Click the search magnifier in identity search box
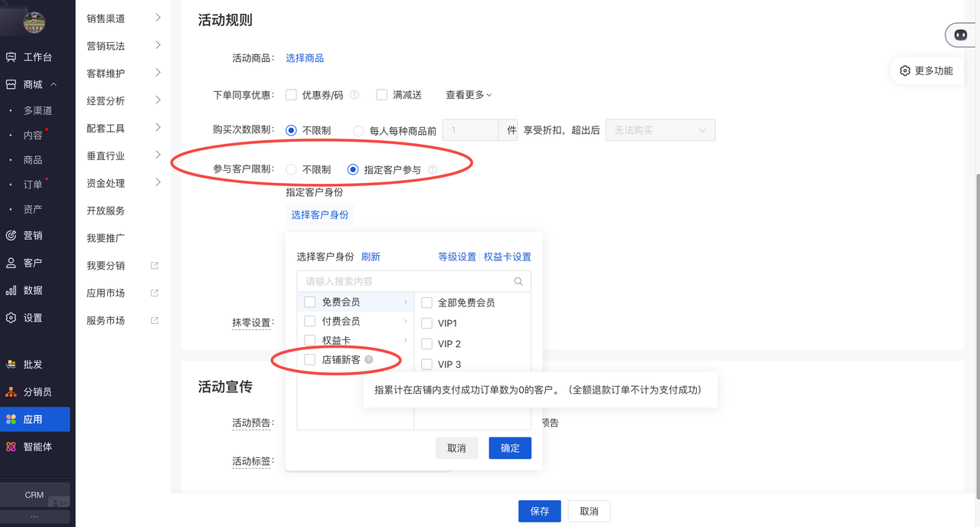 [x=518, y=281]
